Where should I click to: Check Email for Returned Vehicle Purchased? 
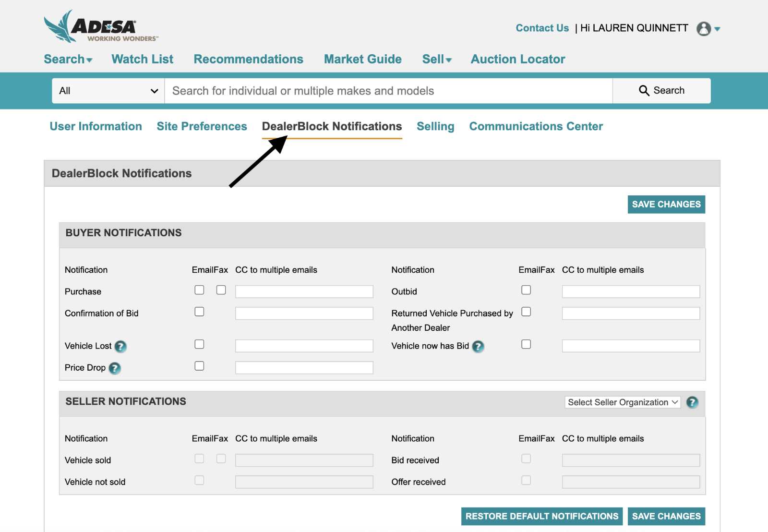[526, 312]
